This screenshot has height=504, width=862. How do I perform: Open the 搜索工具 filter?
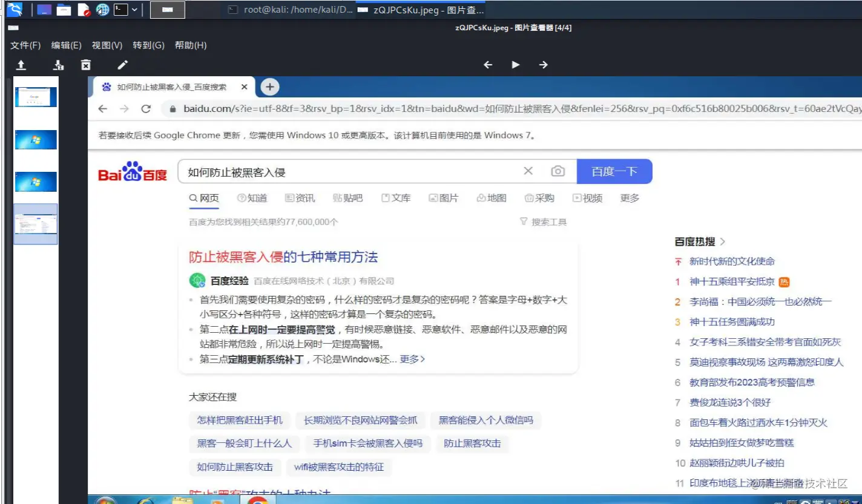coord(543,222)
